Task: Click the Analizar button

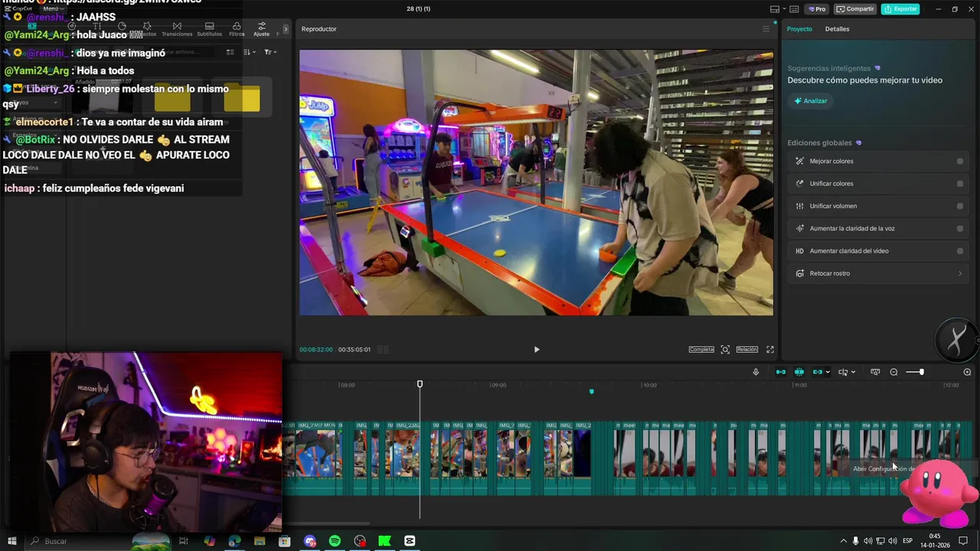Action: (811, 101)
